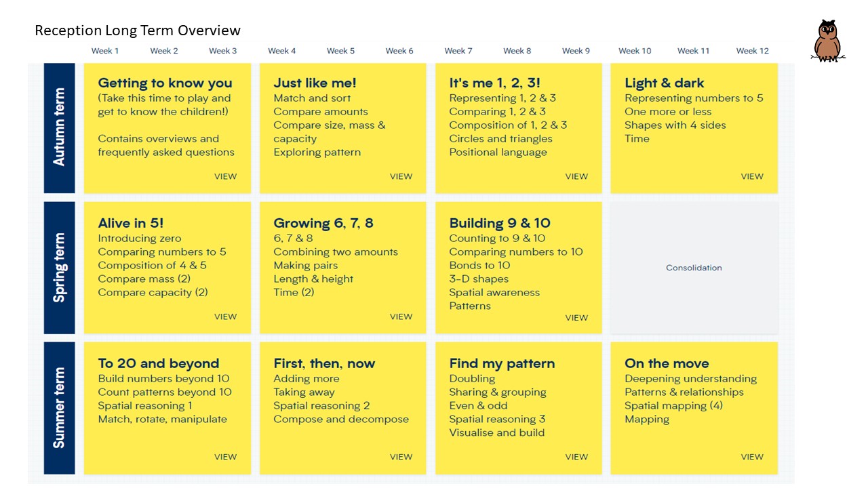Select the Autumn term label
868x488 pixels.
(x=60, y=128)
